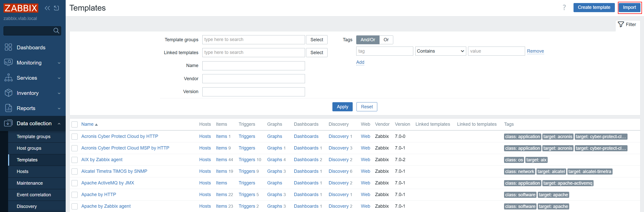Apply the filter
Viewport: 644px width, 212px height.
coord(343,107)
